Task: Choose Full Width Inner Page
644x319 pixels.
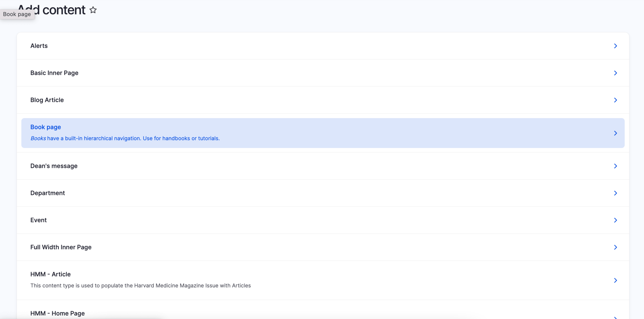Action: click(61, 247)
